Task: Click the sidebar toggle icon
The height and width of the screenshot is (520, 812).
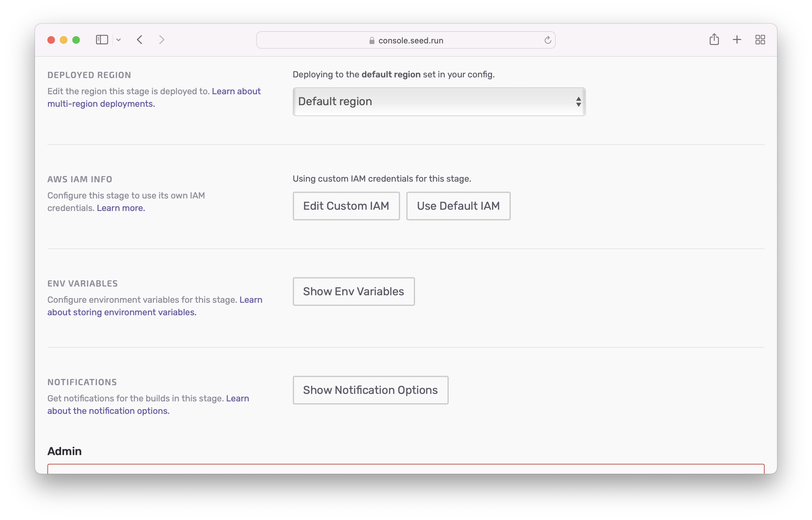Action: 102,40
